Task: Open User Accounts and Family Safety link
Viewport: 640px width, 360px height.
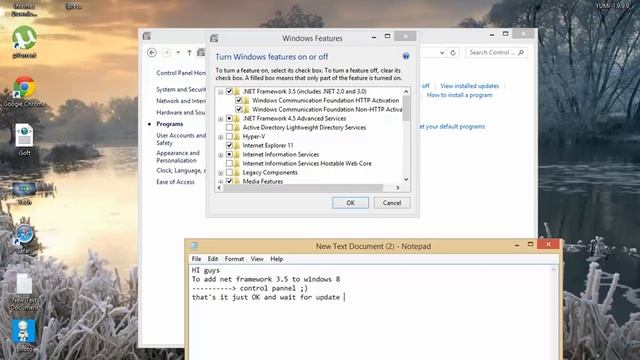Action: [181, 139]
